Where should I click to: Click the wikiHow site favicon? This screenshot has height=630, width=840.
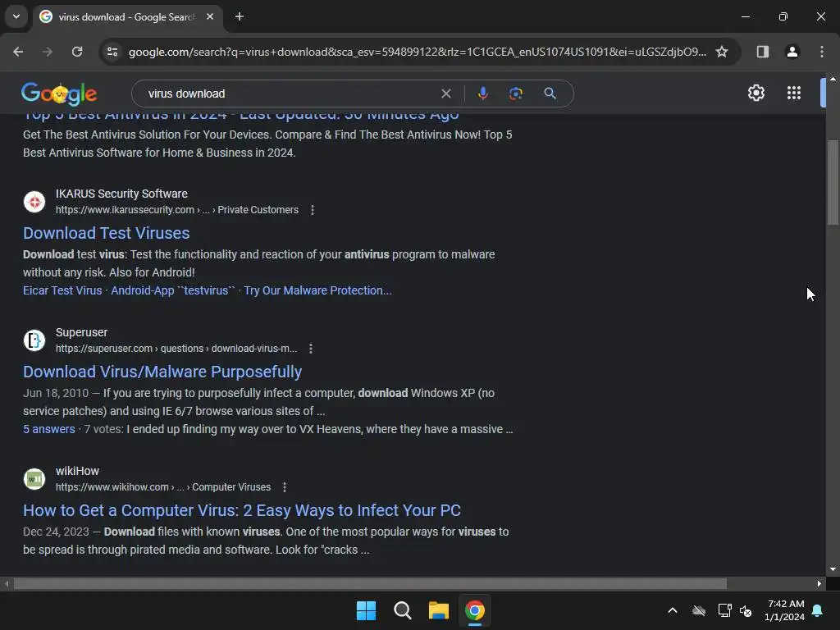tap(34, 479)
